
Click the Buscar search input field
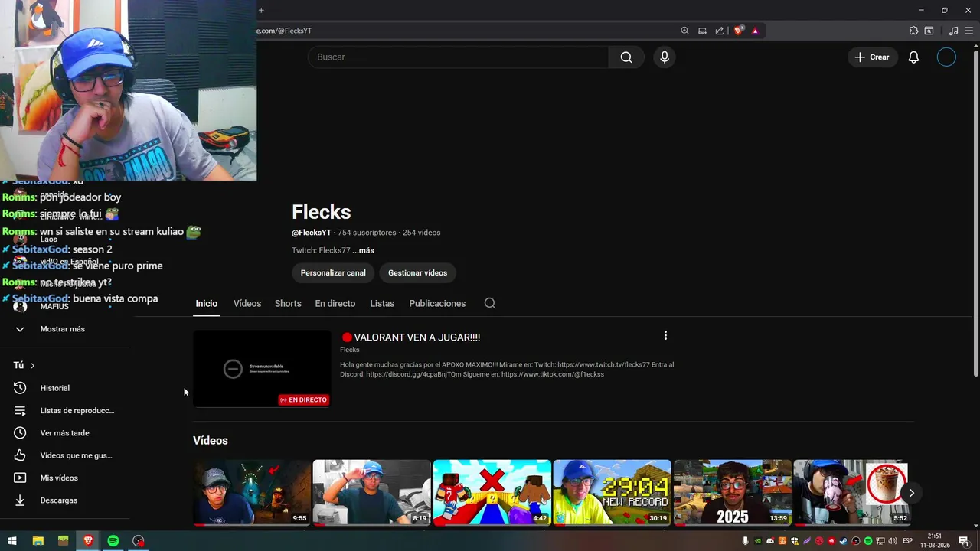[458, 57]
